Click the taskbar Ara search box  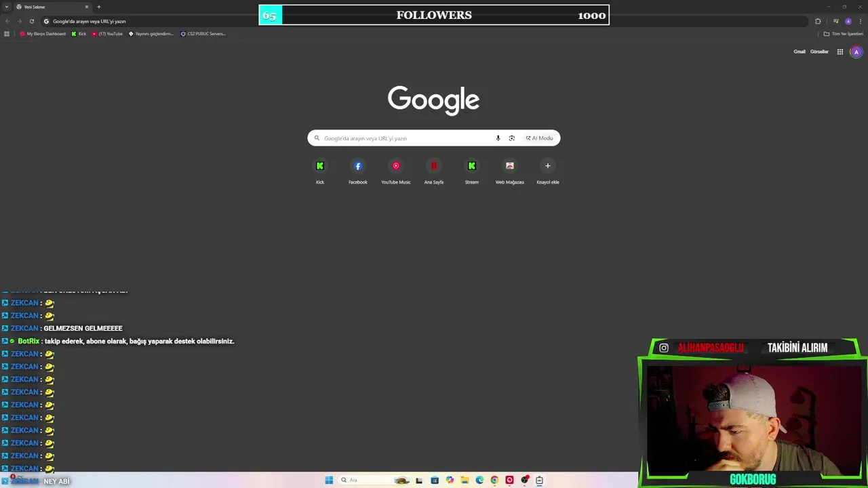(x=375, y=480)
